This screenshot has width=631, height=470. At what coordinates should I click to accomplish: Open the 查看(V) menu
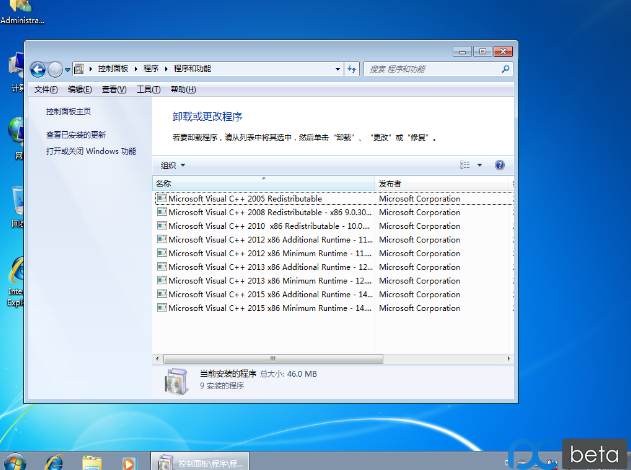(x=114, y=90)
